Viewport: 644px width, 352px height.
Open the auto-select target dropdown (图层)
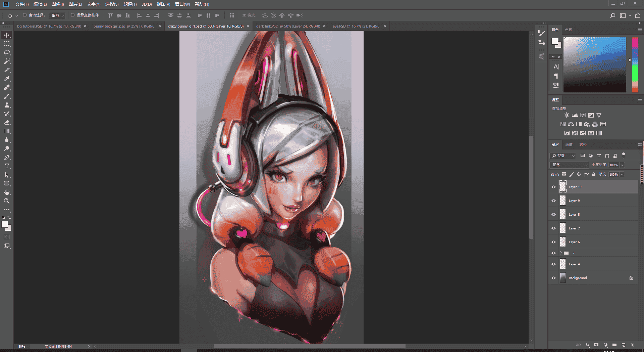(57, 15)
